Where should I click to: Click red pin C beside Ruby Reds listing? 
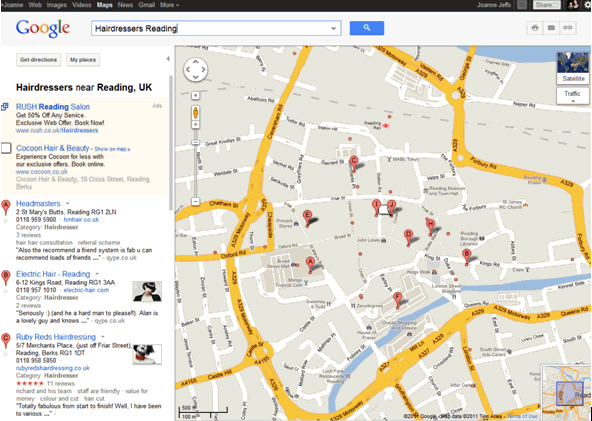[5, 341]
